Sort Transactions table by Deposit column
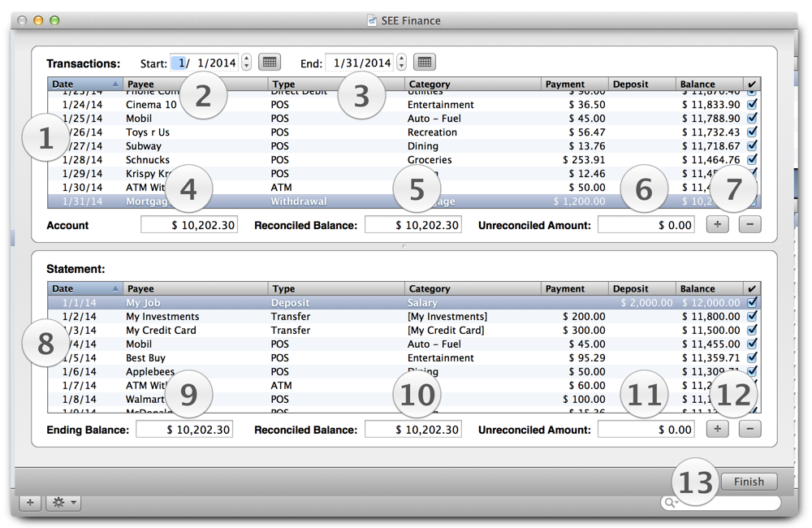This screenshot has width=812, height=528. click(642, 84)
